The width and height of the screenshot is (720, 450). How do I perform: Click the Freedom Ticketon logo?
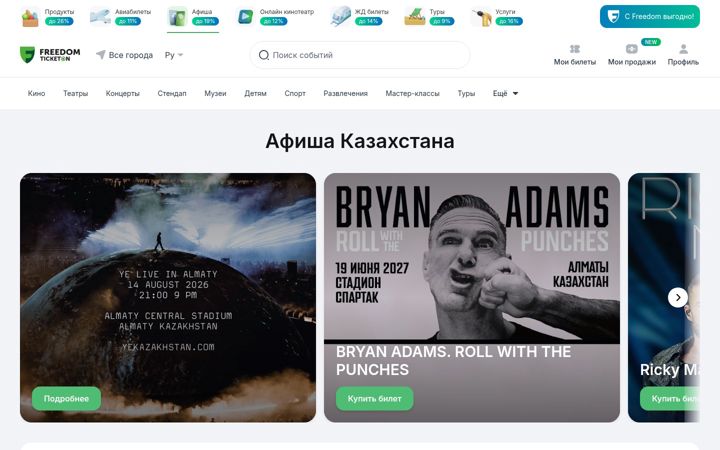point(50,55)
